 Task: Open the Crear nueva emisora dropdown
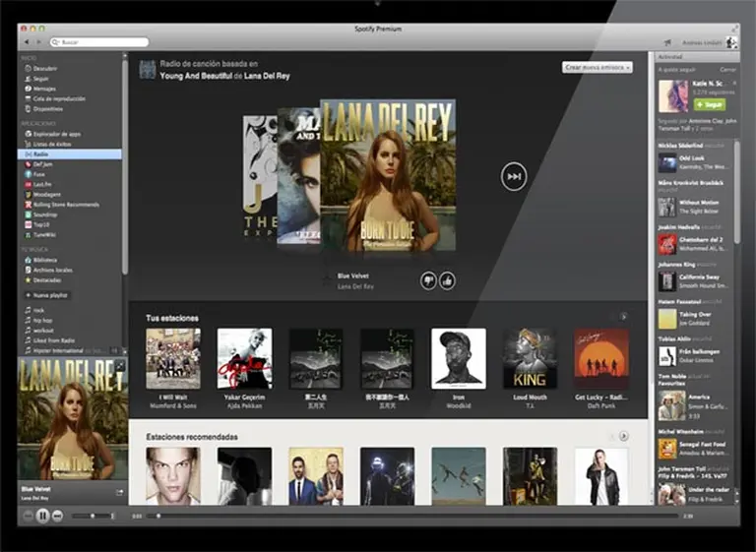click(598, 68)
